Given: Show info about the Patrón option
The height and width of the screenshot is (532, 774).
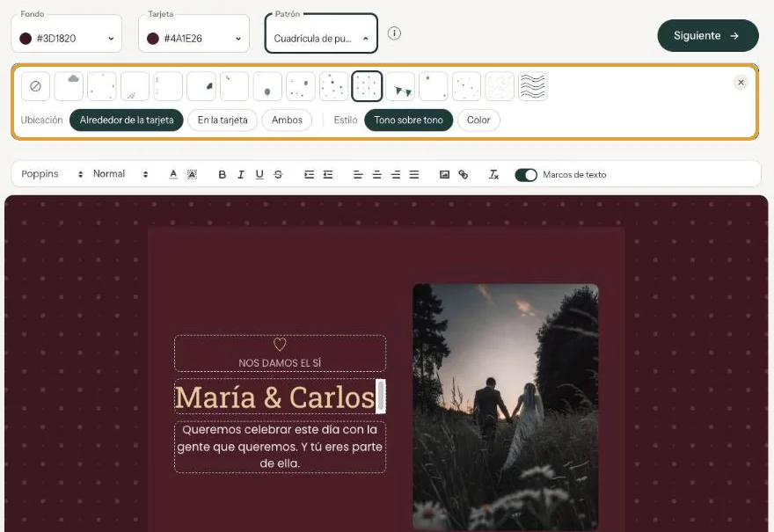Looking at the screenshot, I should [x=394, y=33].
